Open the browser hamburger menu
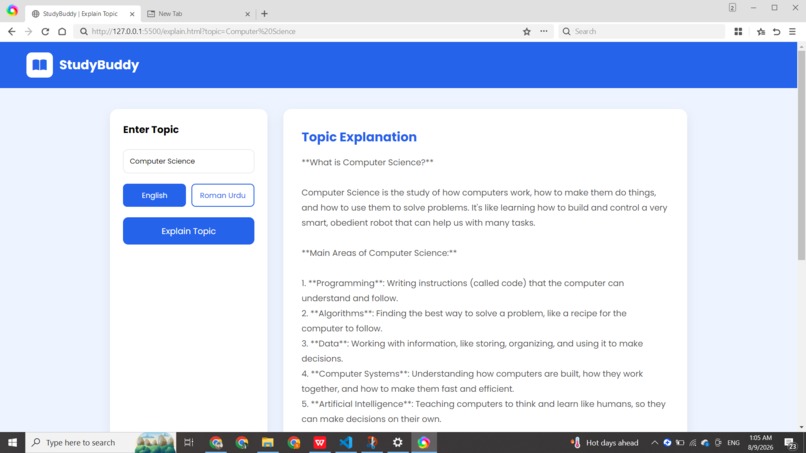Viewport: 806px width, 453px height. point(793,31)
